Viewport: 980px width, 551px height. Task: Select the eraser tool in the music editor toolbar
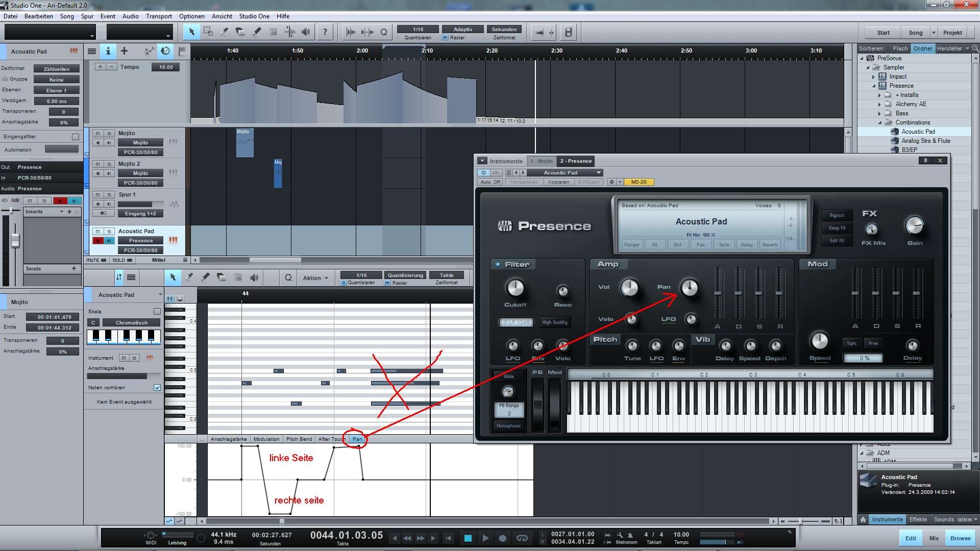[x=222, y=277]
